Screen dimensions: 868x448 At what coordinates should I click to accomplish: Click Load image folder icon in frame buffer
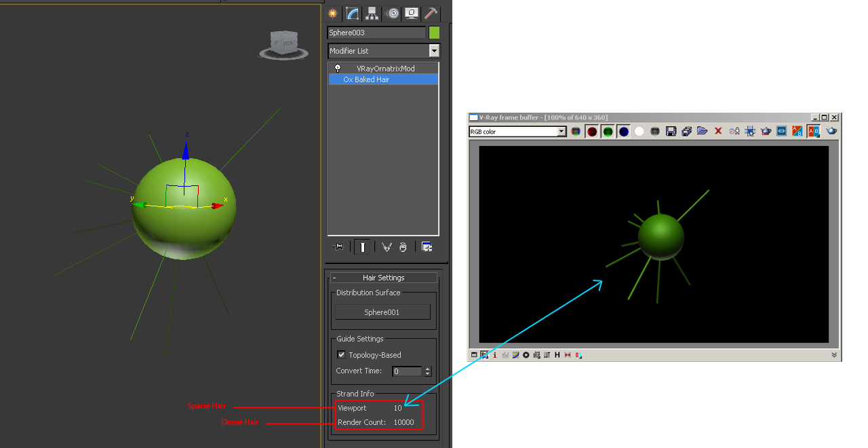click(702, 132)
